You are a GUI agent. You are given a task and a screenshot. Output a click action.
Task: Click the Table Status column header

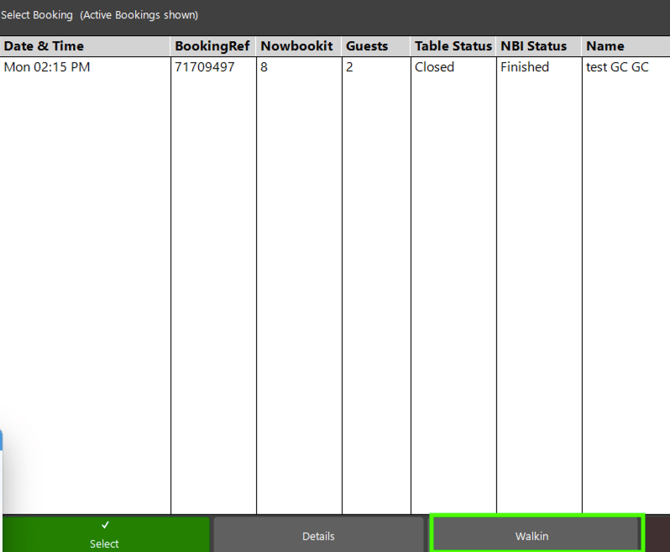click(x=453, y=46)
